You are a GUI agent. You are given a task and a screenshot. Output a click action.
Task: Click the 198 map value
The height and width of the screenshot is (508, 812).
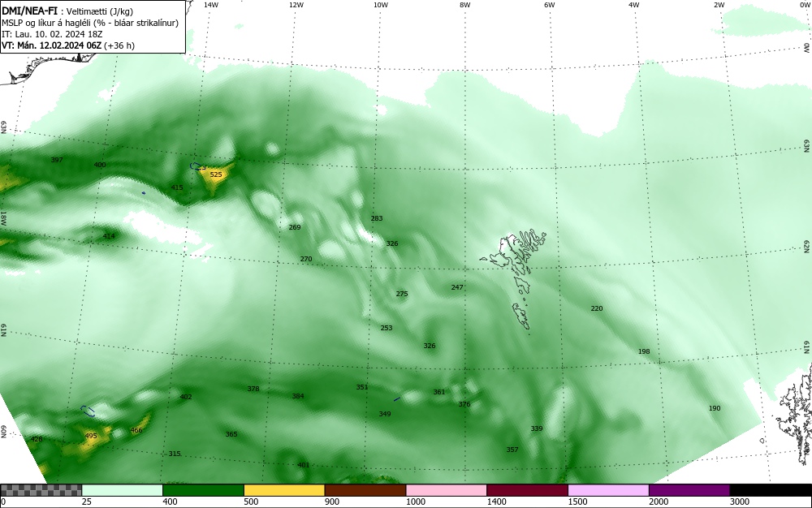pos(644,351)
